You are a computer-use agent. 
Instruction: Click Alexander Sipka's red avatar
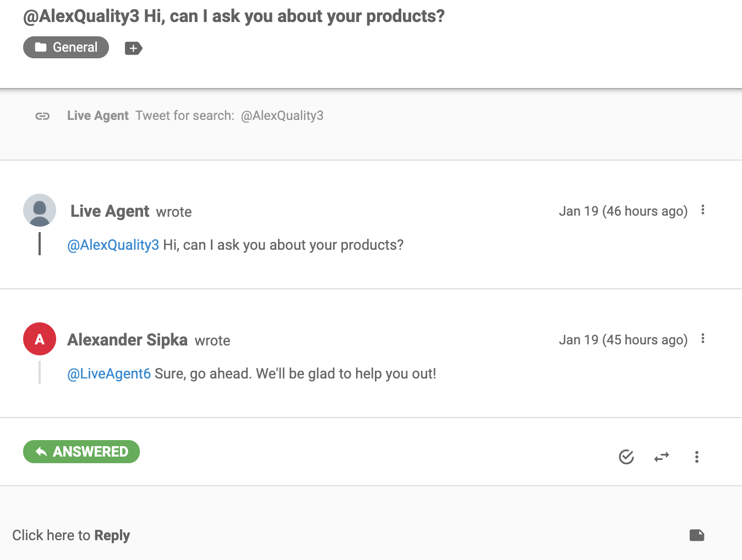[x=39, y=339]
